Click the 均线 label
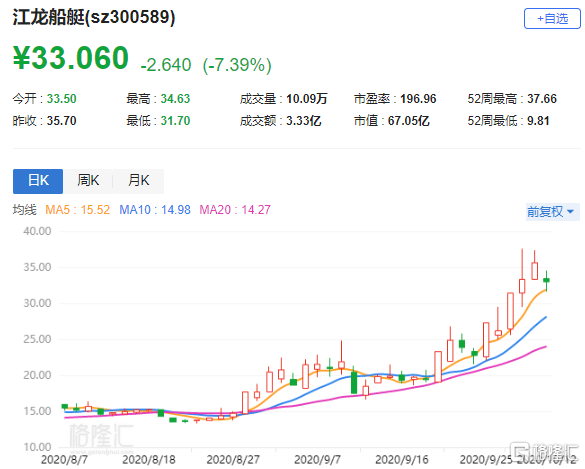Image resolution: width=585 pixels, height=469 pixels. coord(25,210)
